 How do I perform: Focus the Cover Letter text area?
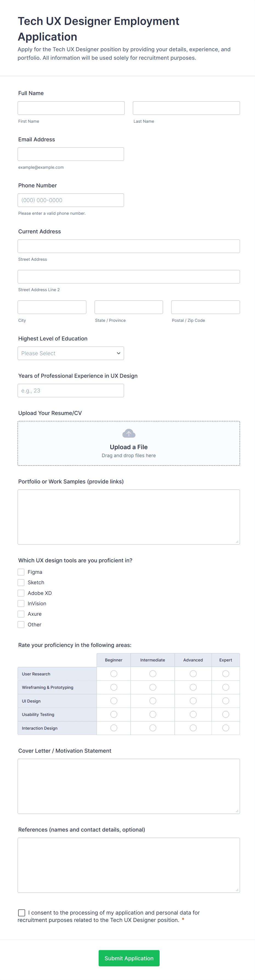click(x=129, y=786)
